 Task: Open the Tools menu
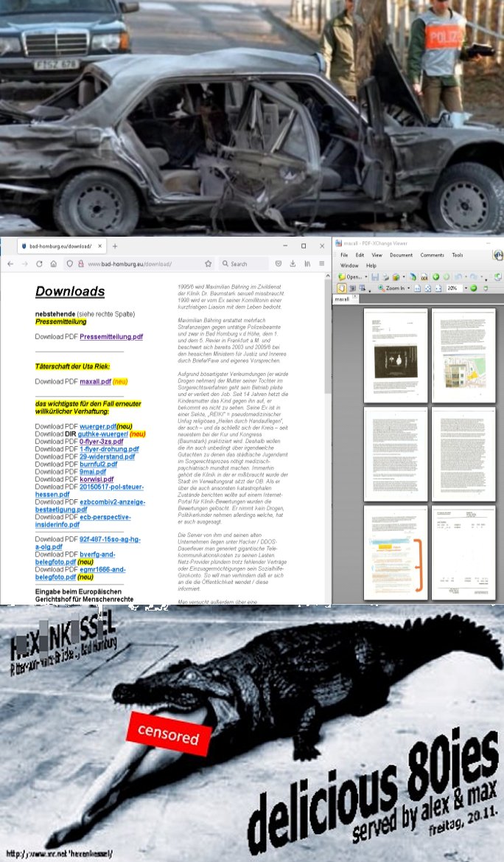pyautogui.click(x=458, y=255)
